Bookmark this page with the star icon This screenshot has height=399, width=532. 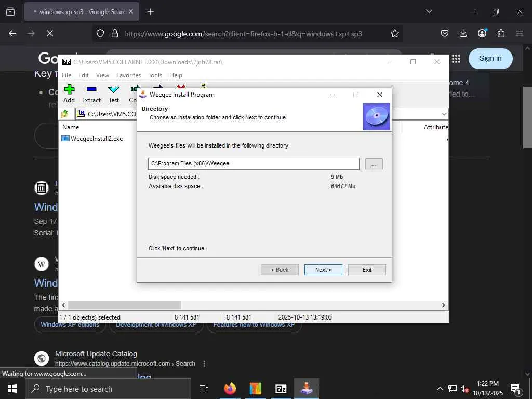coord(395,33)
